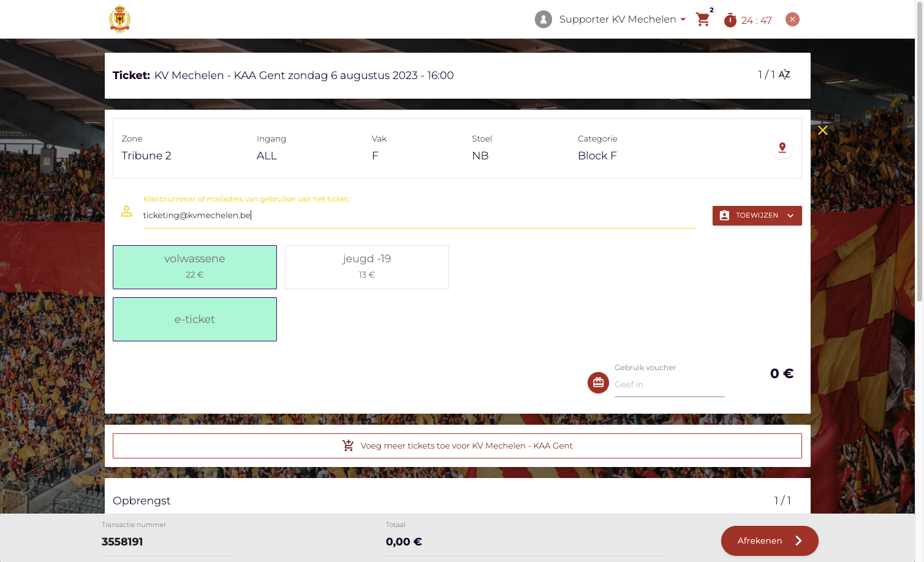Image resolution: width=924 pixels, height=562 pixels.
Task: Click the Afrekenen checkout button
Action: click(770, 541)
